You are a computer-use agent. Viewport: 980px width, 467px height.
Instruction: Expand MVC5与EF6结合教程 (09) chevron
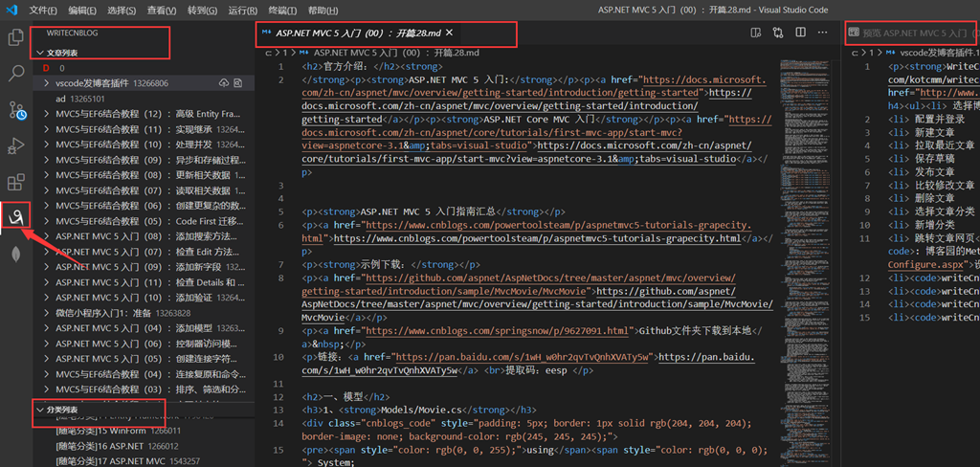point(46,160)
